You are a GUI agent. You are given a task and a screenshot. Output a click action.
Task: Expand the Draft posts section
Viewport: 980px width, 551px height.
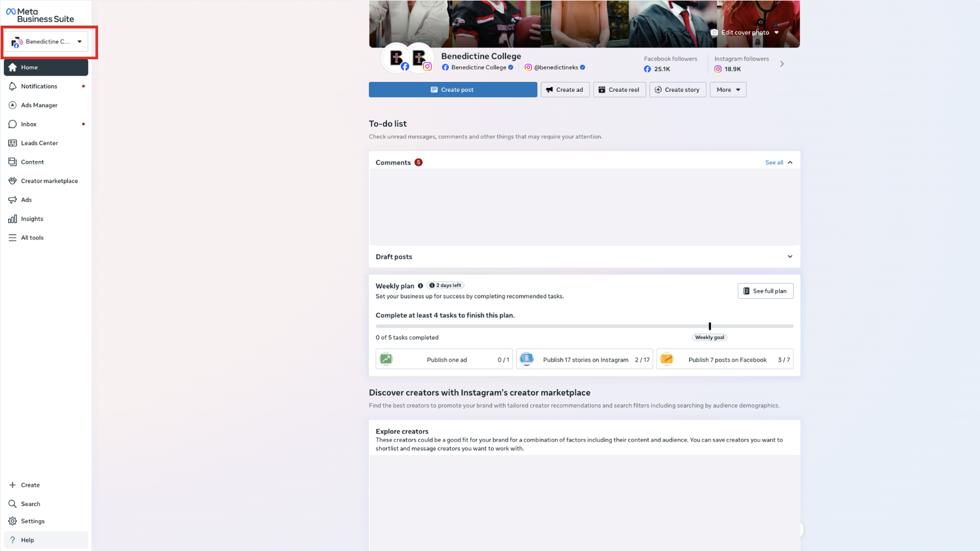(789, 257)
